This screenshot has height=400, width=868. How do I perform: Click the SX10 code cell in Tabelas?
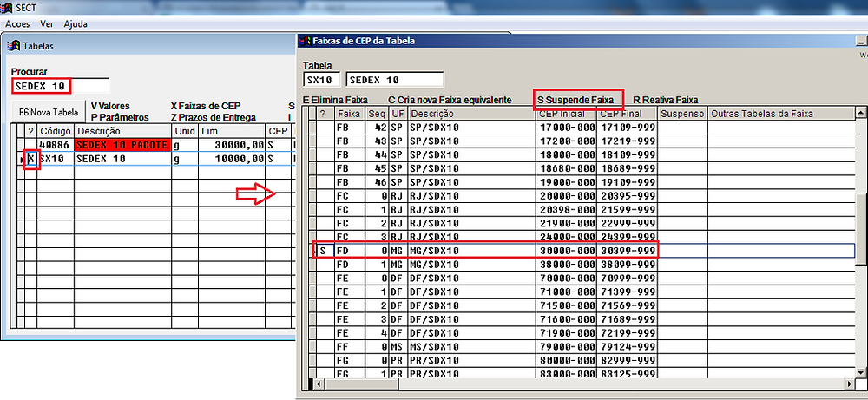pos(56,159)
